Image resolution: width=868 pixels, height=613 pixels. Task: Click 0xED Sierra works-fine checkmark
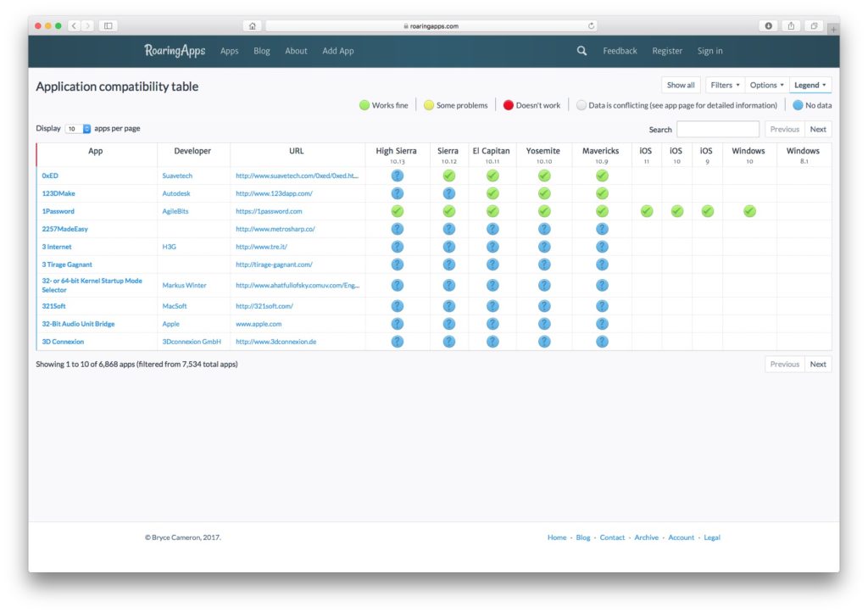[x=449, y=176]
